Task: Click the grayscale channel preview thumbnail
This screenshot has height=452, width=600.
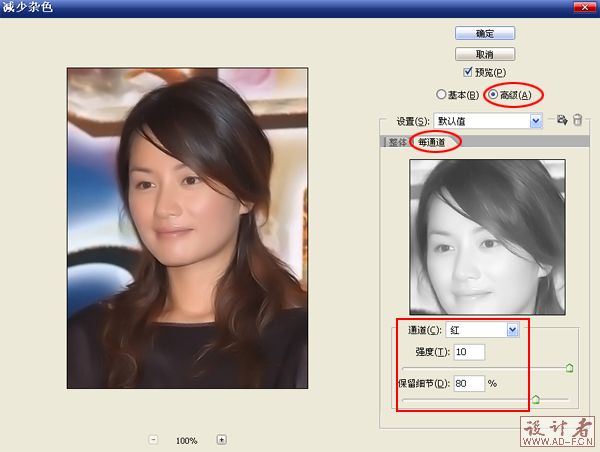Action: click(487, 237)
